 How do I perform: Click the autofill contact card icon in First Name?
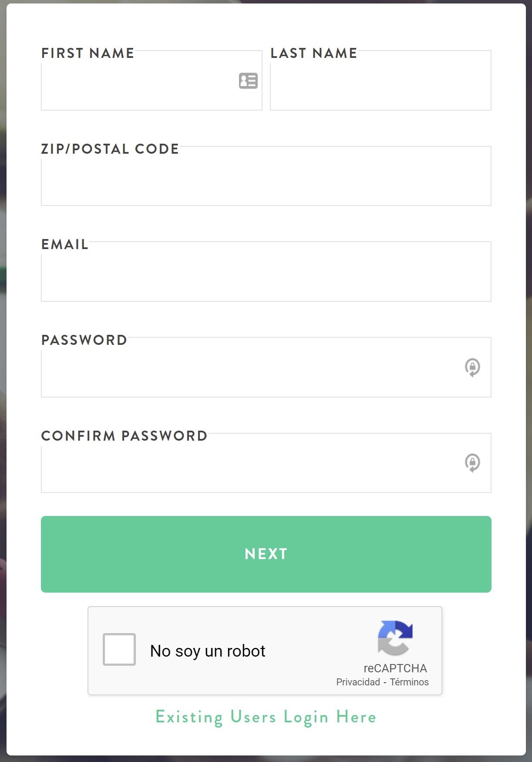coord(248,81)
